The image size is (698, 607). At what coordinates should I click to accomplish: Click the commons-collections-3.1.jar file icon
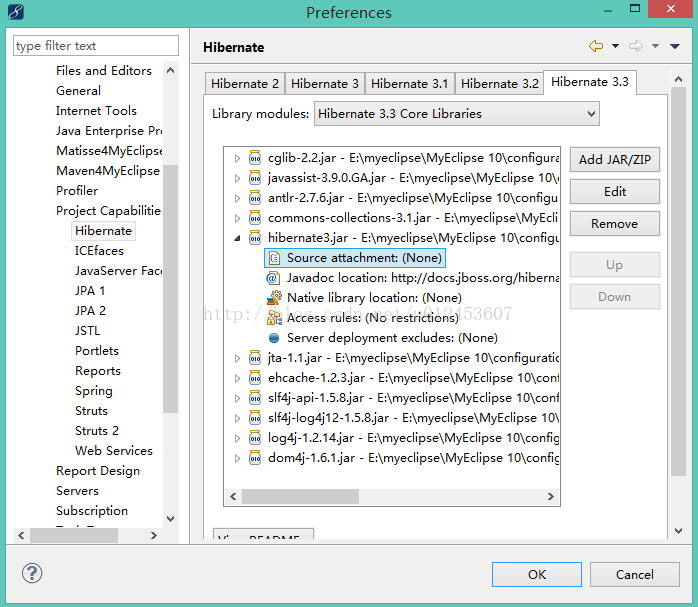(x=255, y=218)
